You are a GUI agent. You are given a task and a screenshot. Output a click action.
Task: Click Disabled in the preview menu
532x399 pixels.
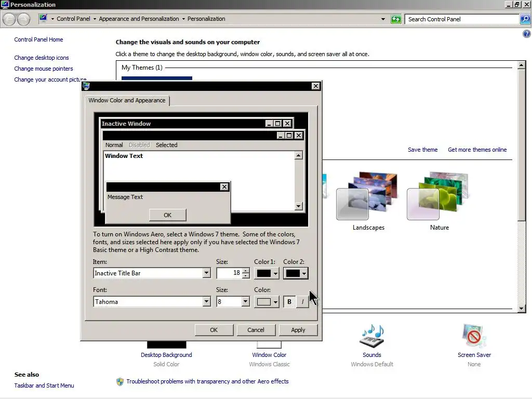click(x=139, y=145)
